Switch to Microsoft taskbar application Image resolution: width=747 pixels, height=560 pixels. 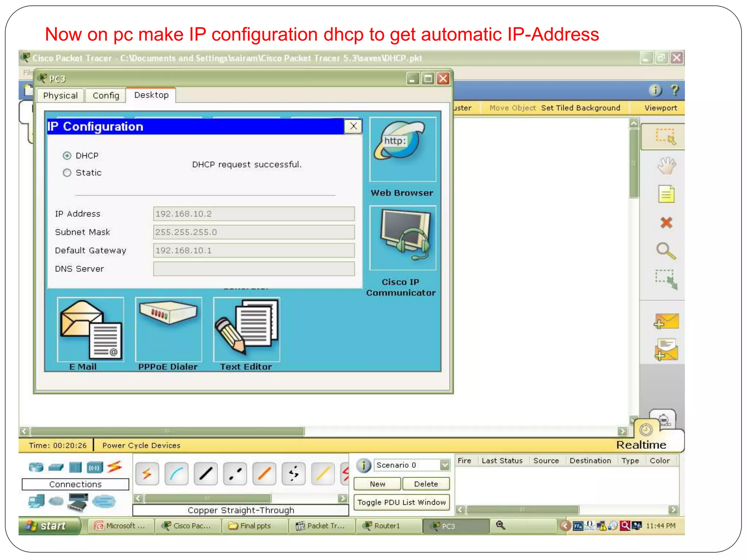121,526
